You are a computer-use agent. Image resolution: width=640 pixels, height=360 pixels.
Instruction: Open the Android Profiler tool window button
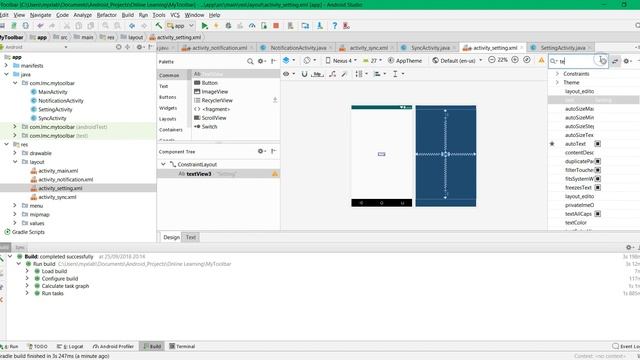click(x=113, y=346)
